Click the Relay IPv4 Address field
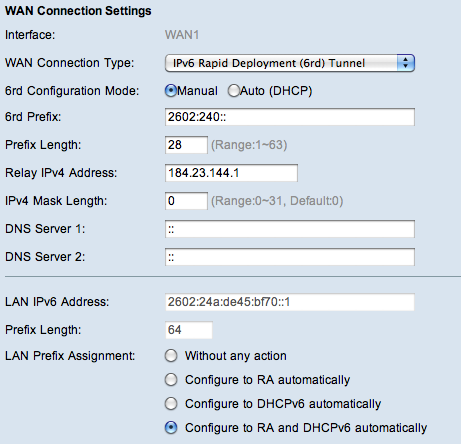This screenshot has width=461, height=444. point(231,173)
